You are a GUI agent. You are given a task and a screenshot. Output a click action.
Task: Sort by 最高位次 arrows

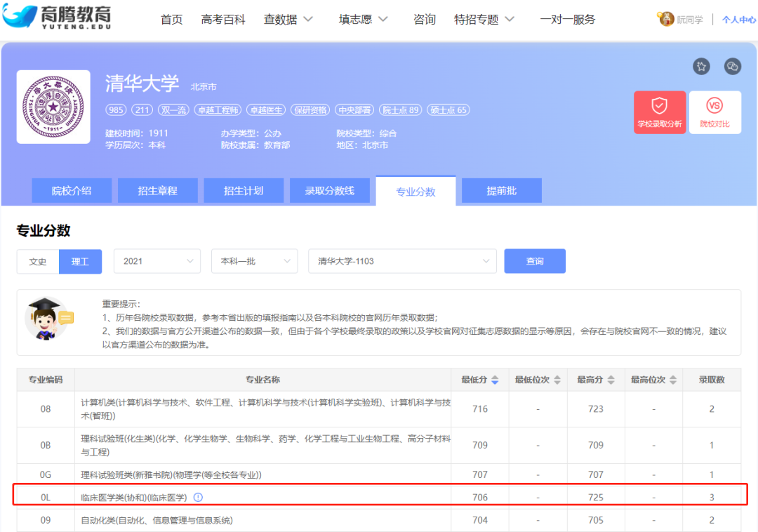[673, 380]
